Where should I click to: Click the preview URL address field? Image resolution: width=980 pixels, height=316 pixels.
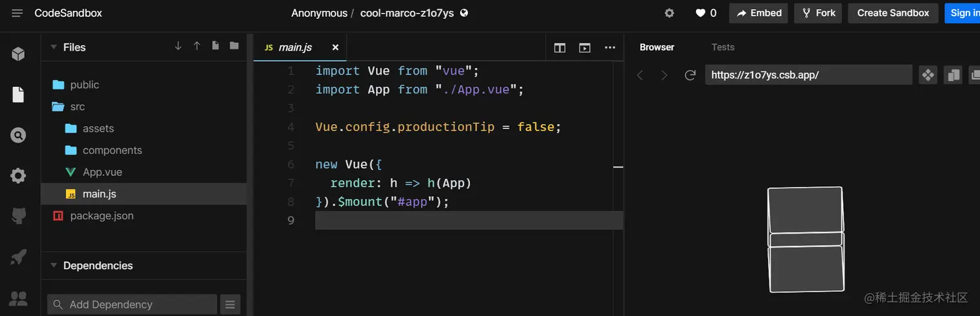point(808,75)
